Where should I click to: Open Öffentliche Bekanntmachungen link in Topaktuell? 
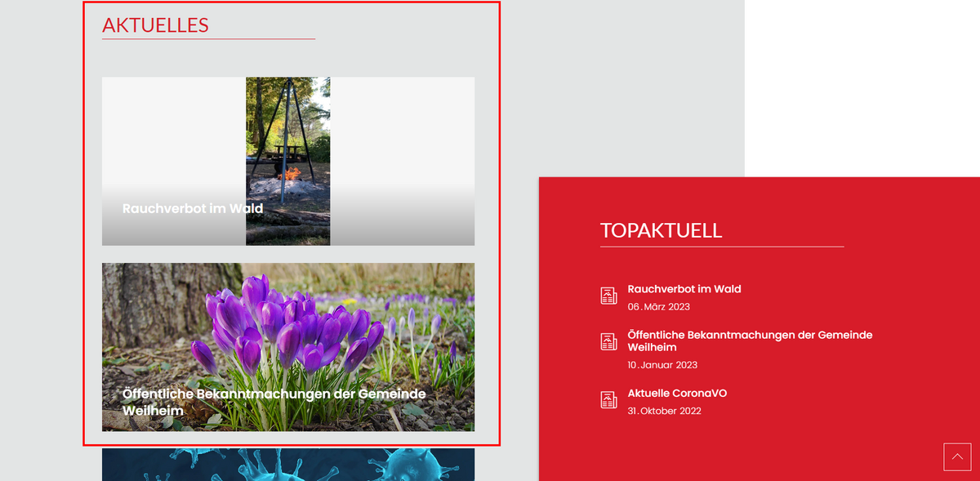(750, 341)
